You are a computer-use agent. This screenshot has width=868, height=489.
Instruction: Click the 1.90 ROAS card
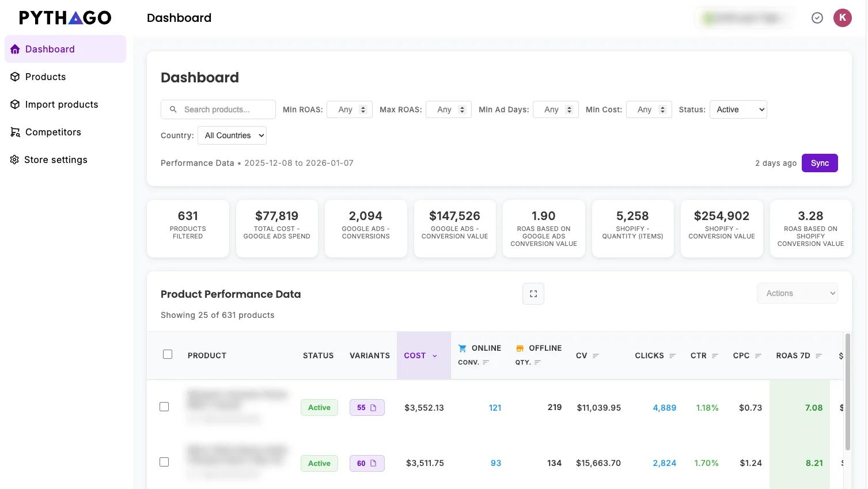tap(544, 229)
